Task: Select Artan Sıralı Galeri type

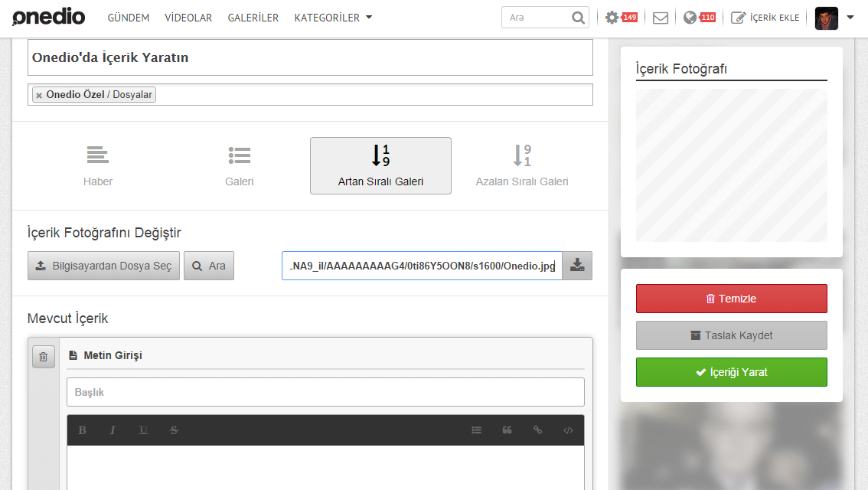Action: pos(381,165)
